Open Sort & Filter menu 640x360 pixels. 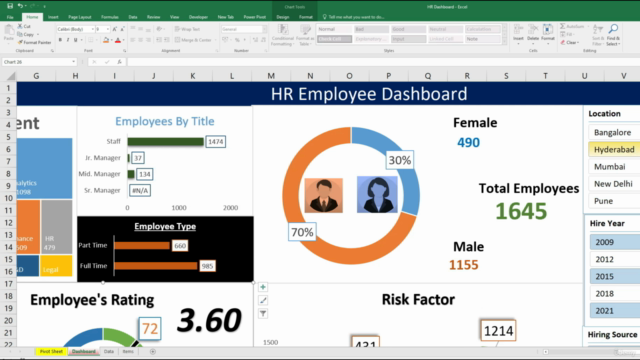[598, 35]
